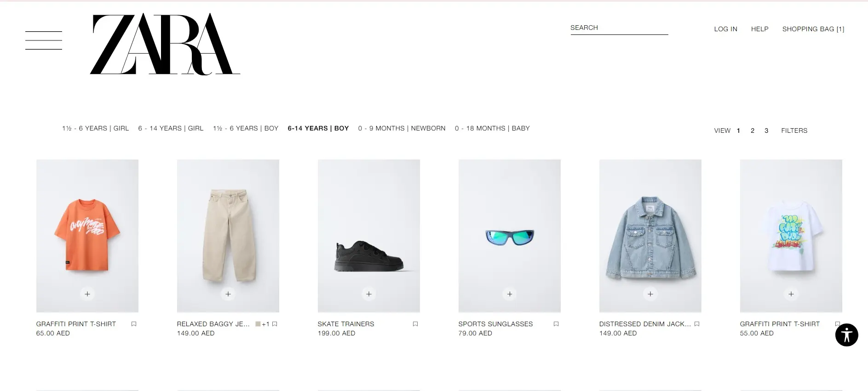Click plus icon on Skate Trainers image
This screenshot has height=391, width=868.
(369, 294)
